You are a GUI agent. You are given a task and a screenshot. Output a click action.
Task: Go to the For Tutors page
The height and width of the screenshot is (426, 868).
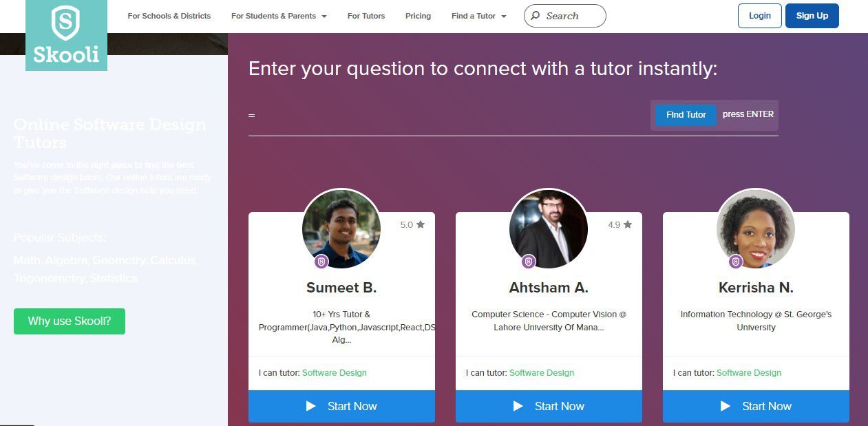pyautogui.click(x=366, y=16)
